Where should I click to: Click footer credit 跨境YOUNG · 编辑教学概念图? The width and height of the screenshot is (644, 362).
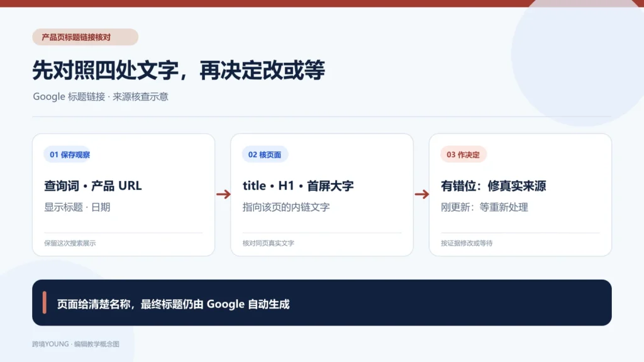pos(75,344)
